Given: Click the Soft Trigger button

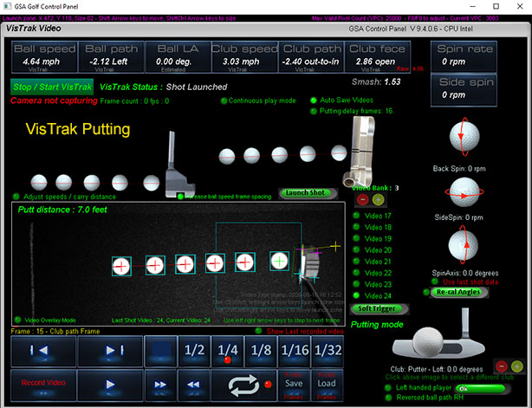Looking at the screenshot, I should click(379, 308).
